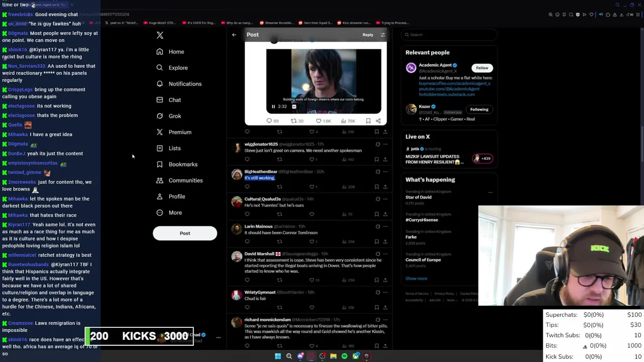644x362 pixels.
Task: Open the Home page on X
Action: (x=170, y=52)
